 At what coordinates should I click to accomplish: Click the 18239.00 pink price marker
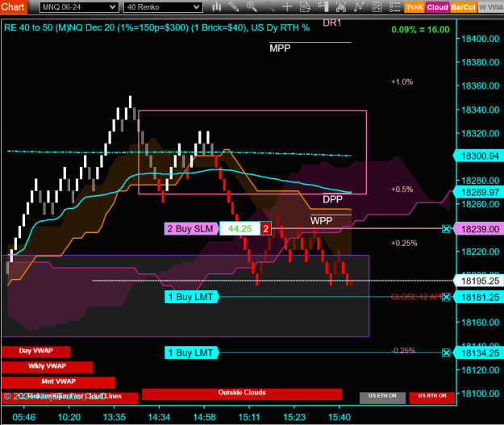point(478,229)
